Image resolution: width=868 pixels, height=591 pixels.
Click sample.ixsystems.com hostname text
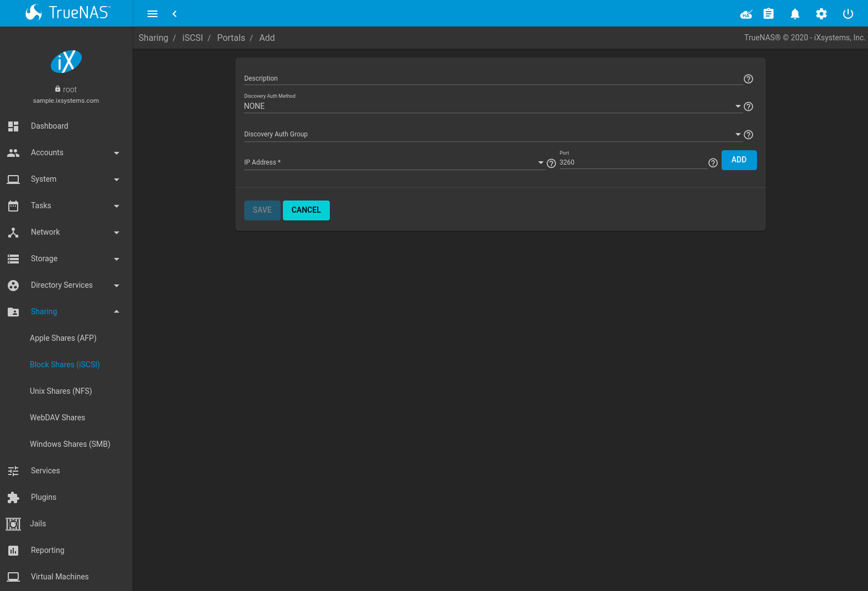(66, 101)
